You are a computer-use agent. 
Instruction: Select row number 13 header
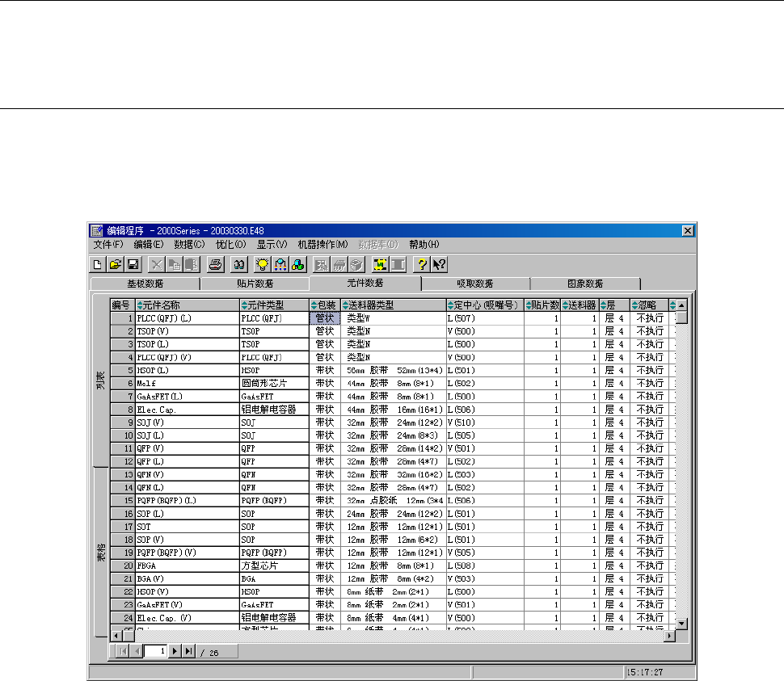tap(123, 475)
